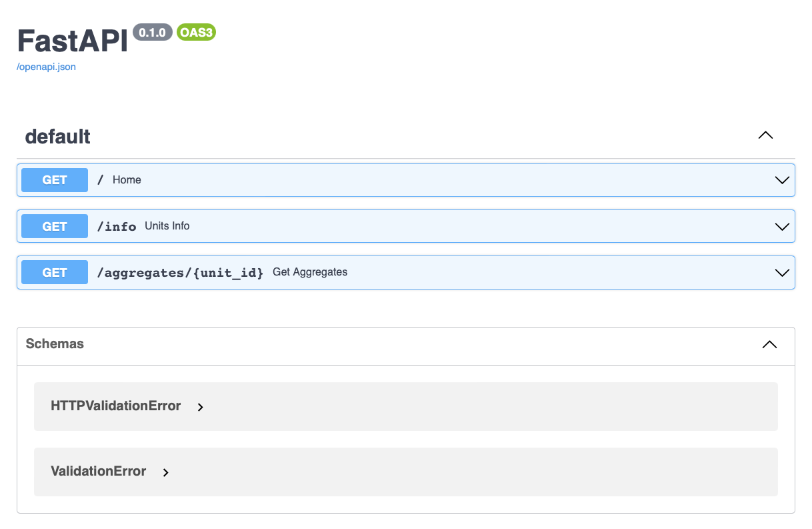Collapse the Schemas section chevron

pos(769,345)
